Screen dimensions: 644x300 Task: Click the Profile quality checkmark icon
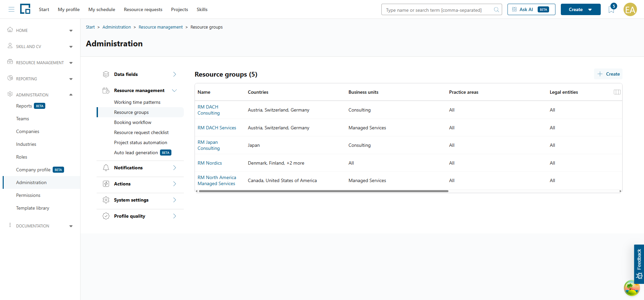click(x=106, y=216)
